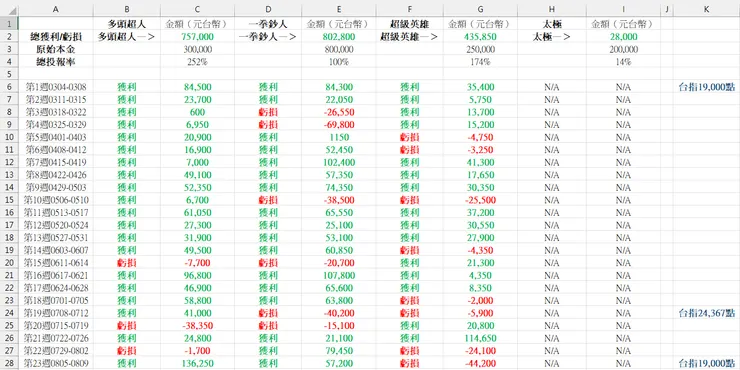
Task: Click cell with total 435,850
Action: pyautogui.click(x=480, y=37)
